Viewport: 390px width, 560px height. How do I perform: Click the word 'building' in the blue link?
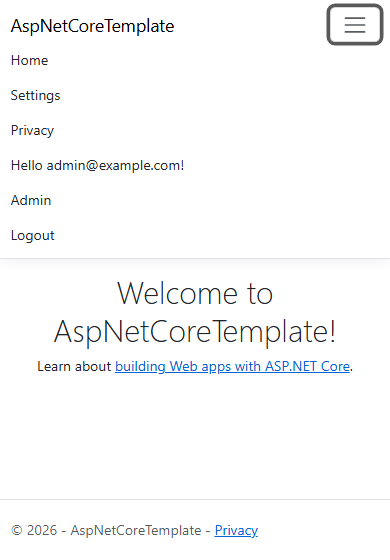click(140, 366)
